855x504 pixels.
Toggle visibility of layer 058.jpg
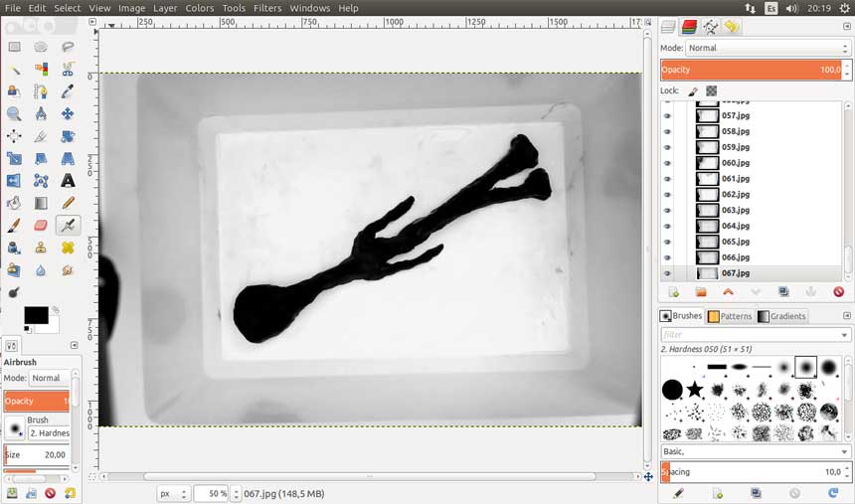tap(667, 131)
